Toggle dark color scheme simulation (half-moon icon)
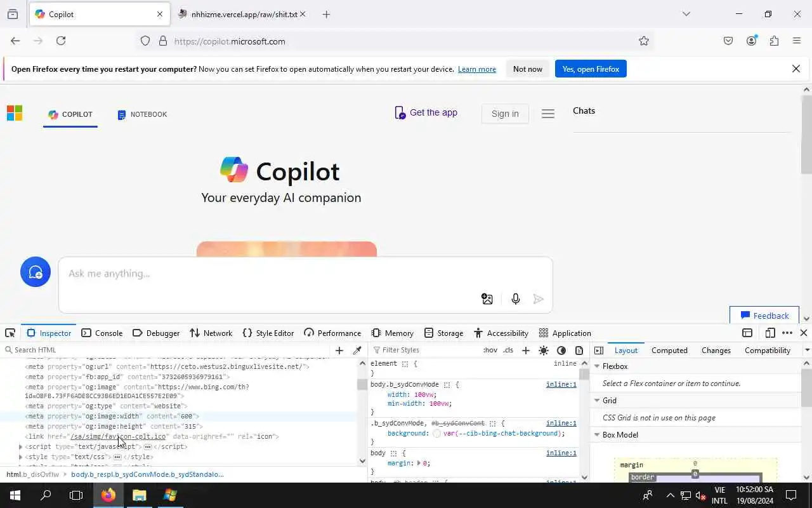 561,350
